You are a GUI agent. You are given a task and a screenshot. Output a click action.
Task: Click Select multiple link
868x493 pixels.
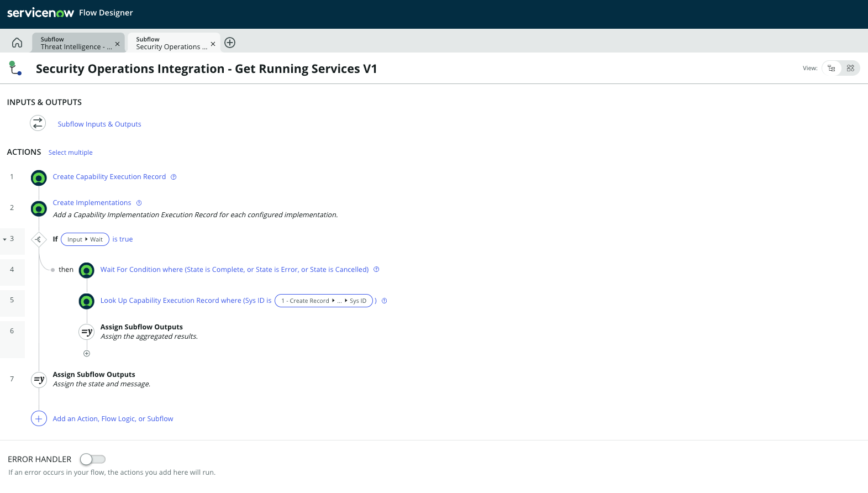[x=71, y=153]
